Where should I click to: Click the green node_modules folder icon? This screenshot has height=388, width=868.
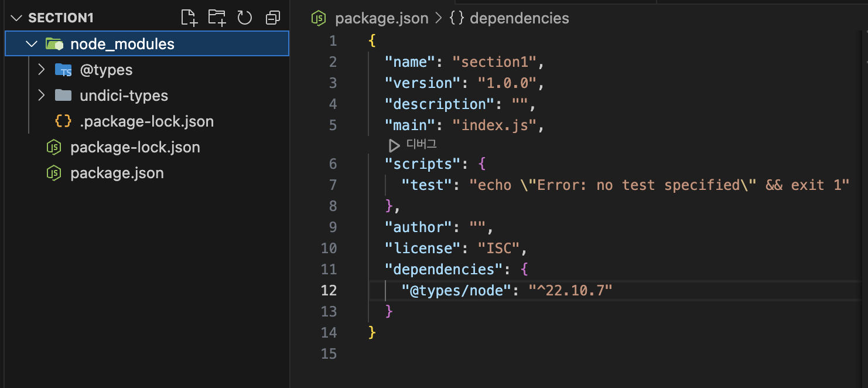coord(54,44)
